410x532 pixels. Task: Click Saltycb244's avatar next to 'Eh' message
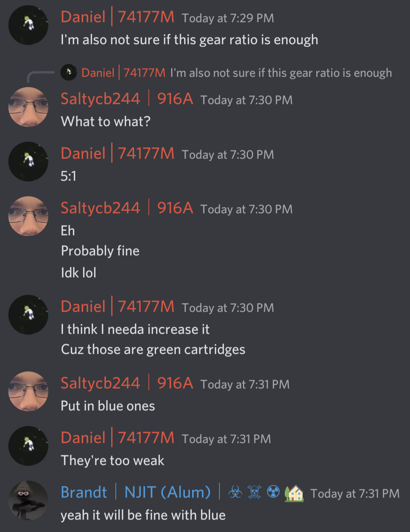(x=28, y=216)
